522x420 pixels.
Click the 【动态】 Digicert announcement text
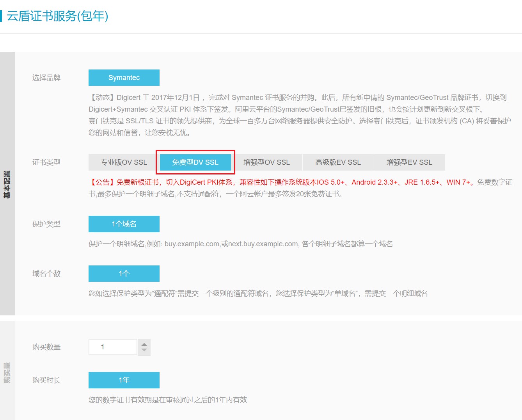(297, 98)
